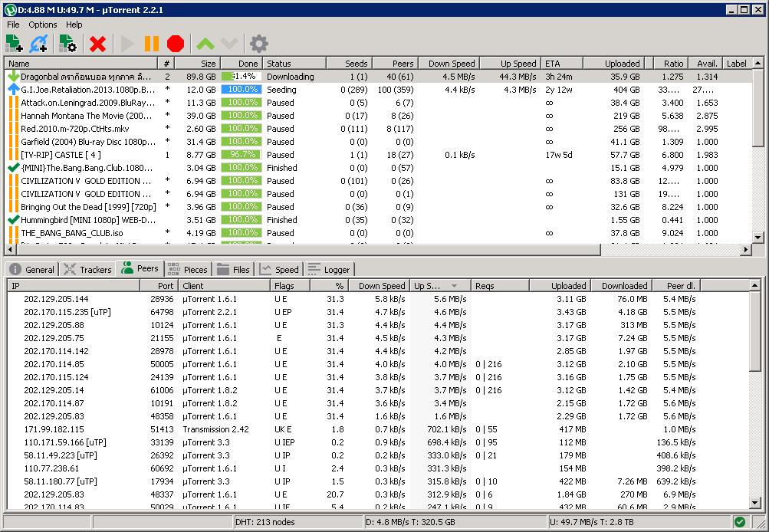This screenshot has height=532, width=769.
Task: Open the Options menu
Action: pyautogui.click(x=43, y=25)
